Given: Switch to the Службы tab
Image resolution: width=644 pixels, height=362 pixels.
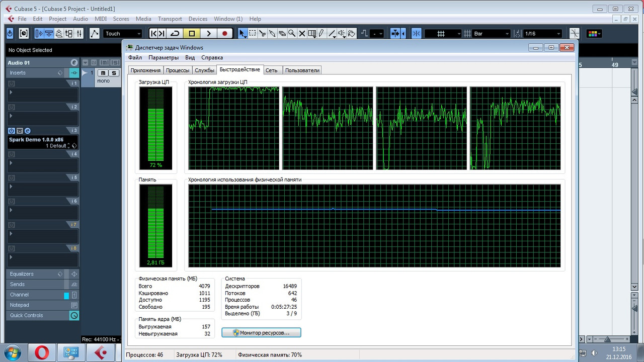Looking at the screenshot, I should point(205,70).
